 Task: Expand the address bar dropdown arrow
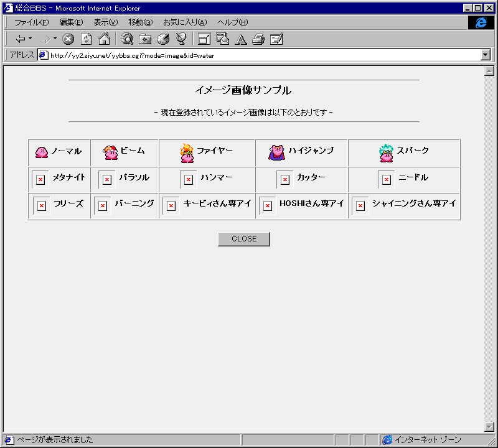point(485,55)
